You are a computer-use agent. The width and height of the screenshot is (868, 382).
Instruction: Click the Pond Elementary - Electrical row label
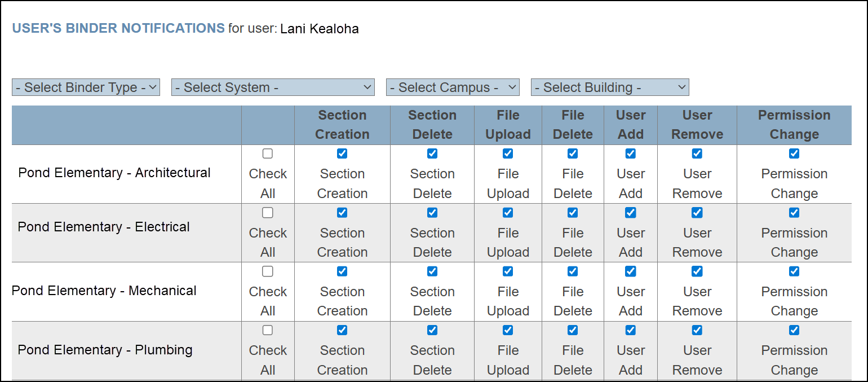[x=104, y=227]
